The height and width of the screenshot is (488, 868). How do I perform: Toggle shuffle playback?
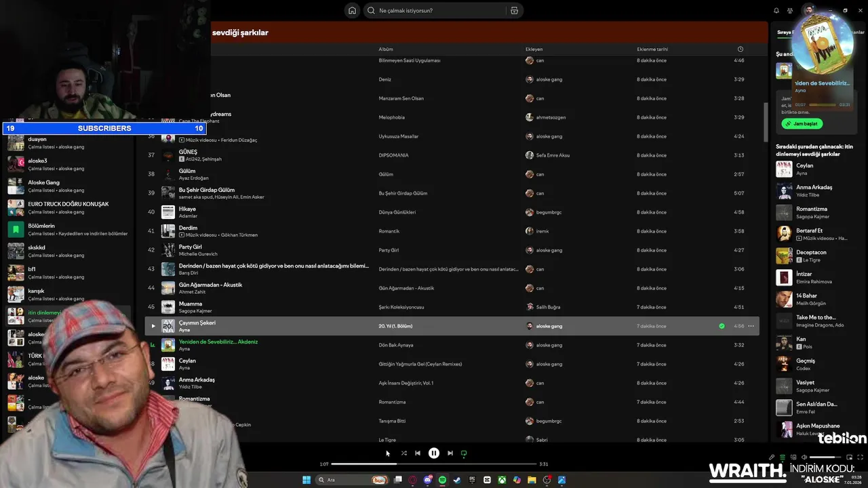(x=403, y=453)
